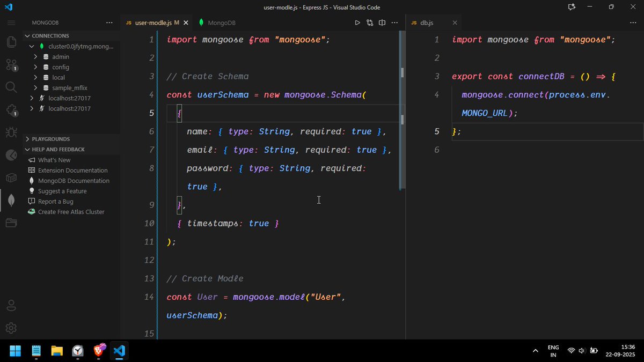Open the Manage gear icon
Image resolution: width=644 pixels, height=362 pixels.
(x=11, y=328)
